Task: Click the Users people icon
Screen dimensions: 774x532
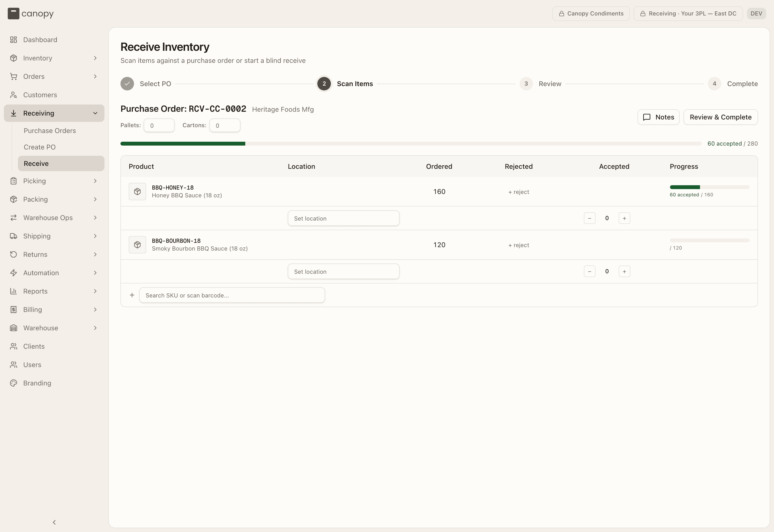Action: 13,365
